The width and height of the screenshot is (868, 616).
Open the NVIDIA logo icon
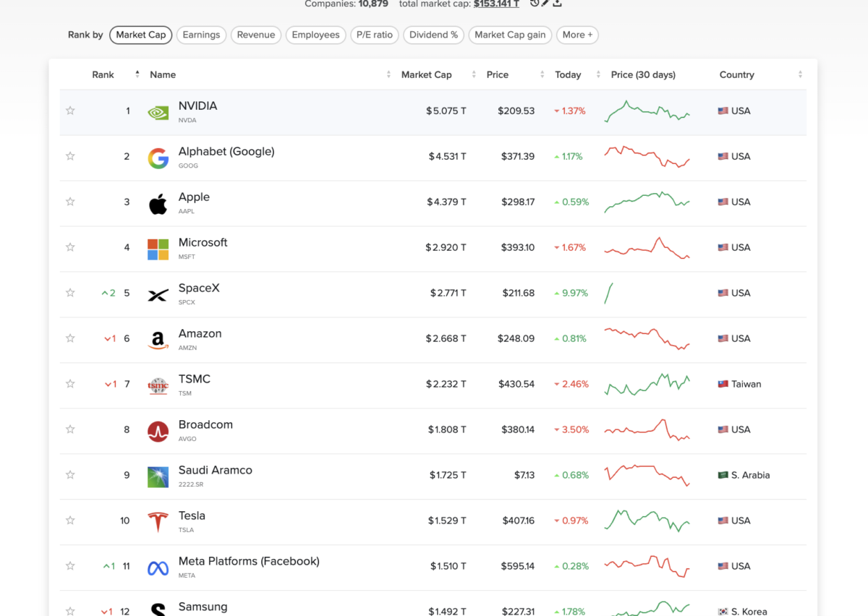click(x=158, y=112)
